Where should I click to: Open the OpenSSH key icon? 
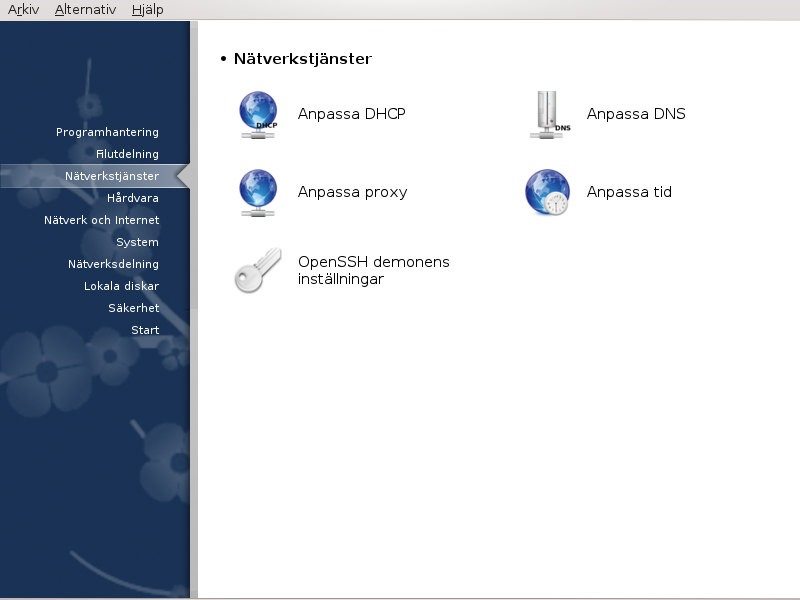point(258,270)
